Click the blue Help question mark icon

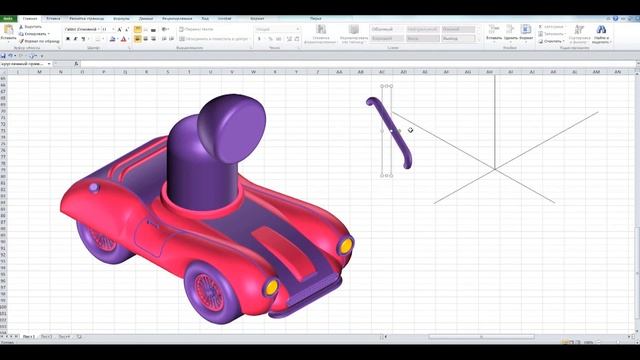tap(615, 18)
